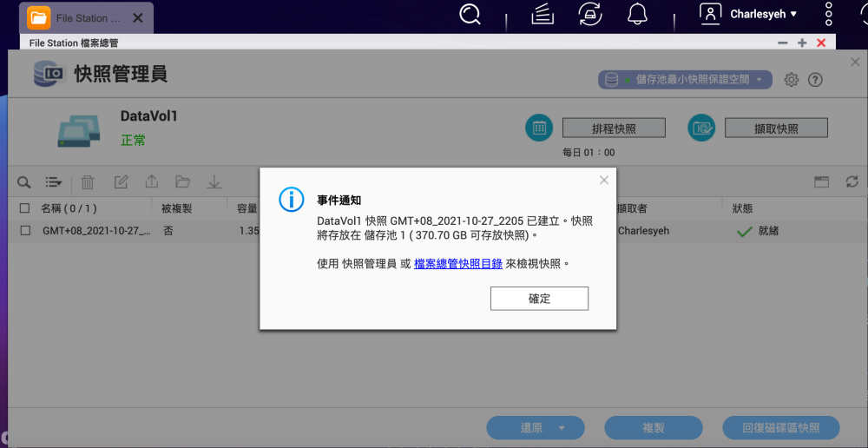
Task: Open snapshot manager settings gear
Action: pos(791,80)
